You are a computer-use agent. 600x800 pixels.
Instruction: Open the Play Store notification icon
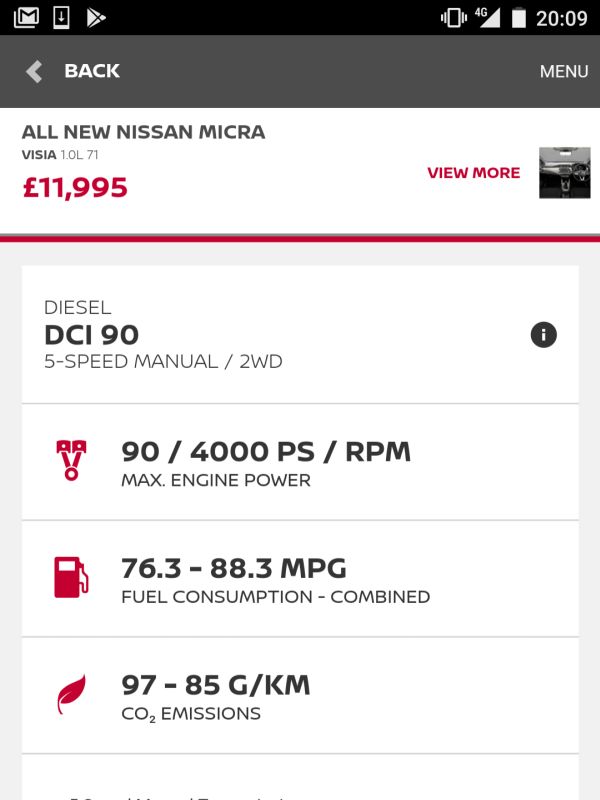click(x=95, y=17)
